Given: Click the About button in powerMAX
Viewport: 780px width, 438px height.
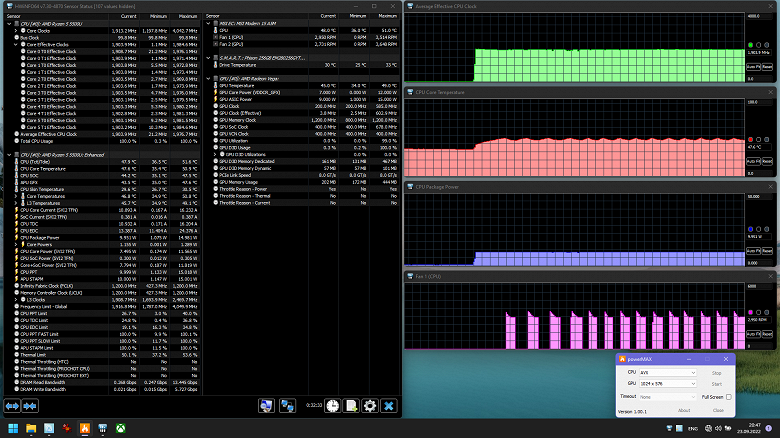Looking at the screenshot, I should [684, 410].
